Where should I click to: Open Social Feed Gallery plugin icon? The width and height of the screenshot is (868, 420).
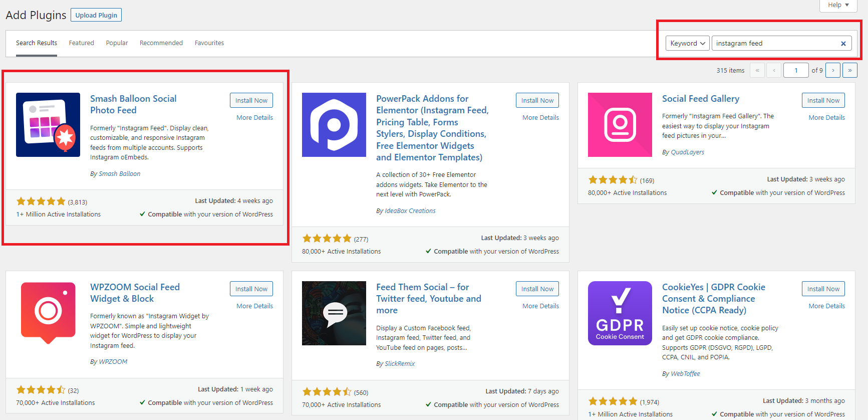point(620,125)
